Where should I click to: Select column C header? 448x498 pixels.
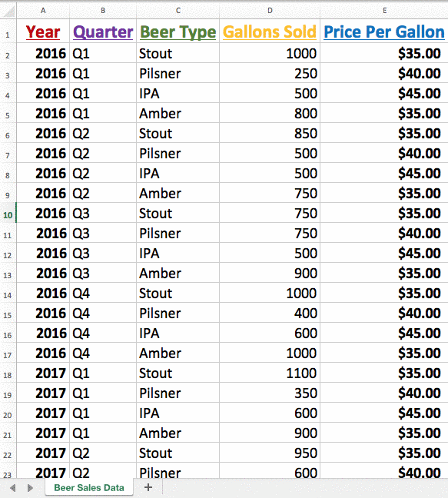point(178,11)
